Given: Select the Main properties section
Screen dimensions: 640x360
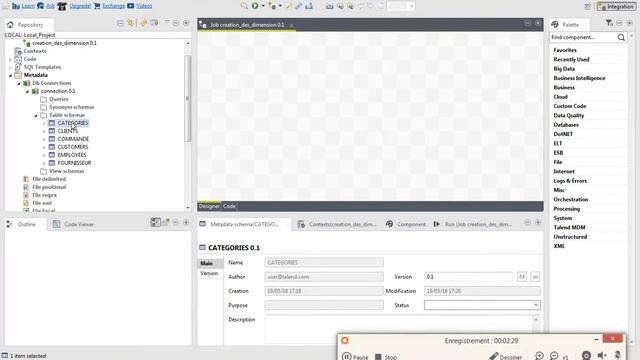Looking at the screenshot, I should (210, 263).
